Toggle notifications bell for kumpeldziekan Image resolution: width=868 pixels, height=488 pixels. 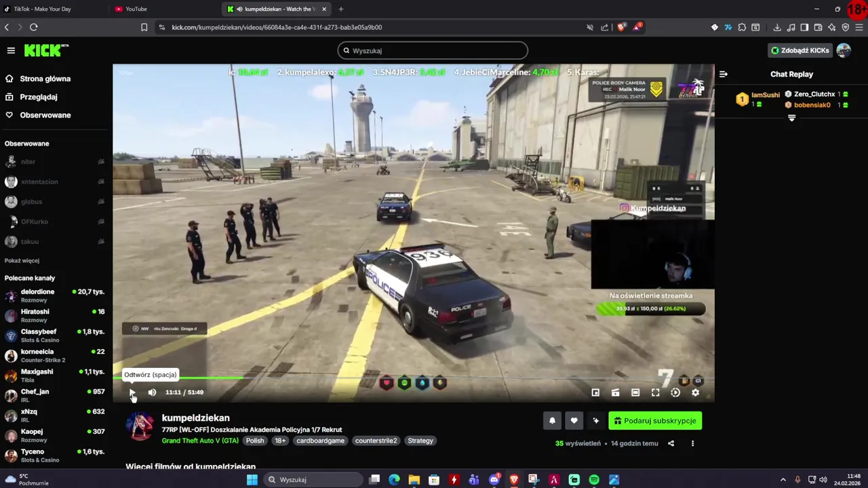[552, 421]
